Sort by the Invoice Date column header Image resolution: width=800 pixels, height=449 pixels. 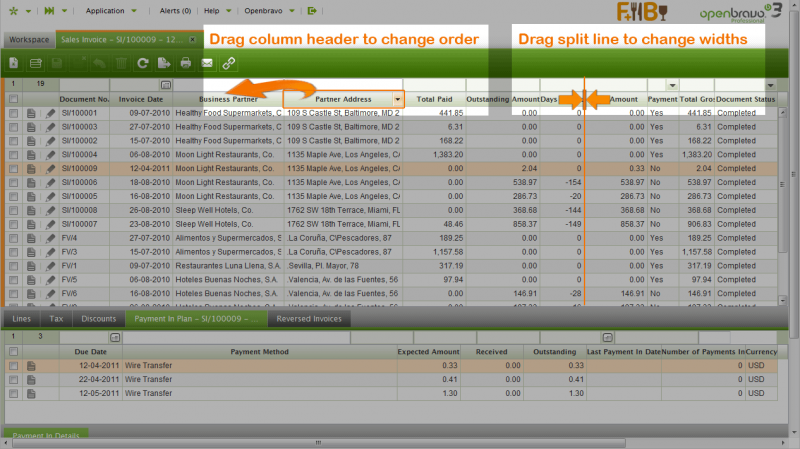(x=140, y=100)
